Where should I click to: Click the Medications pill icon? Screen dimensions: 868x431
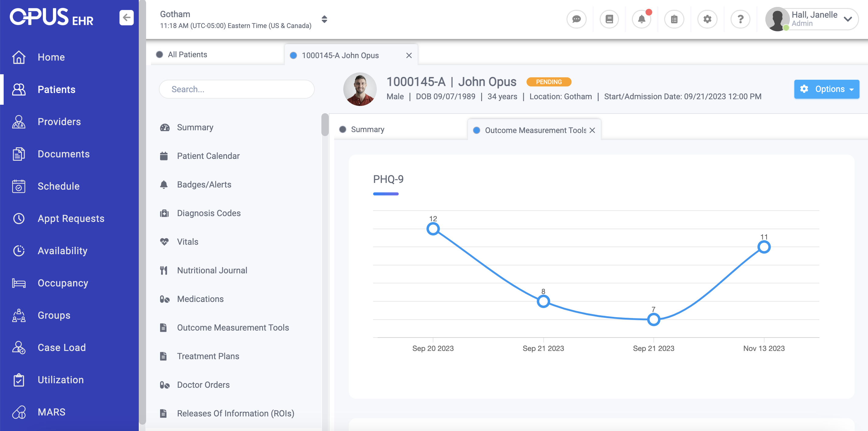coord(164,299)
